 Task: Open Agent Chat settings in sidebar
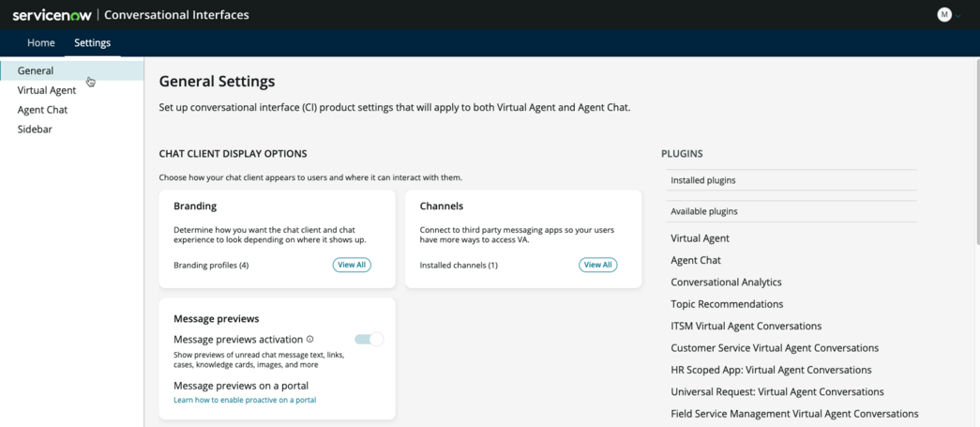pyautogui.click(x=42, y=110)
